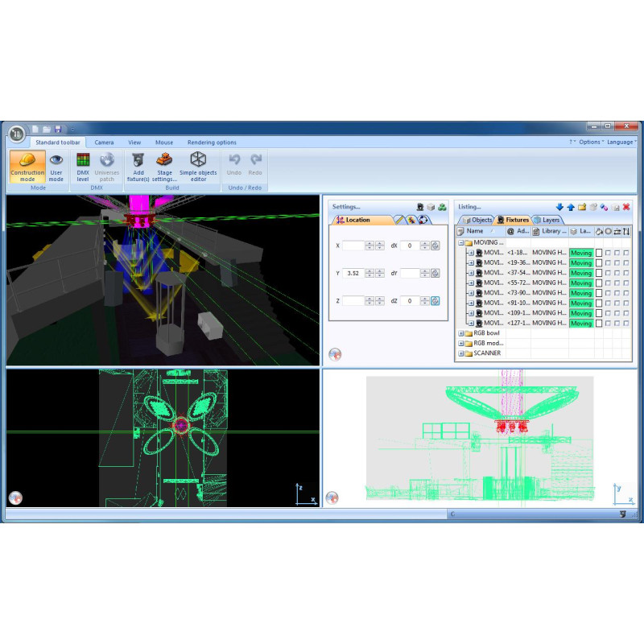Screen dimensions: 644x644
Task: Expand the RGB bowl folder
Action: (460, 333)
